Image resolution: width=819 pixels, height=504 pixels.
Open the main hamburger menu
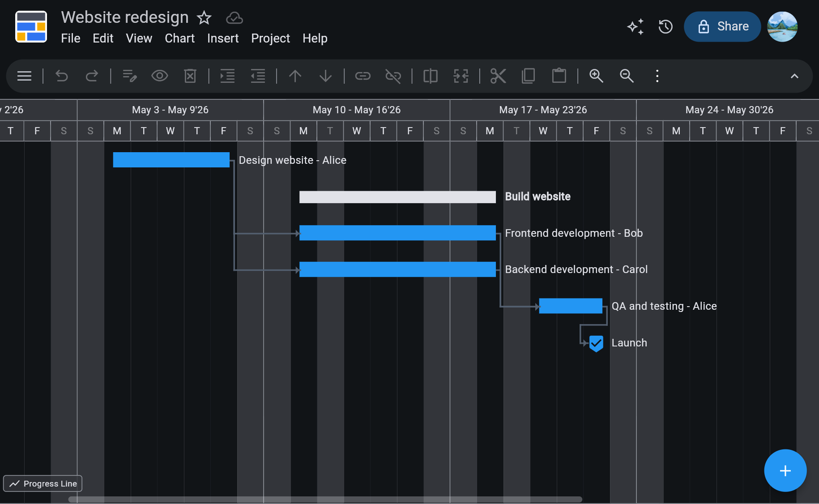tap(24, 76)
